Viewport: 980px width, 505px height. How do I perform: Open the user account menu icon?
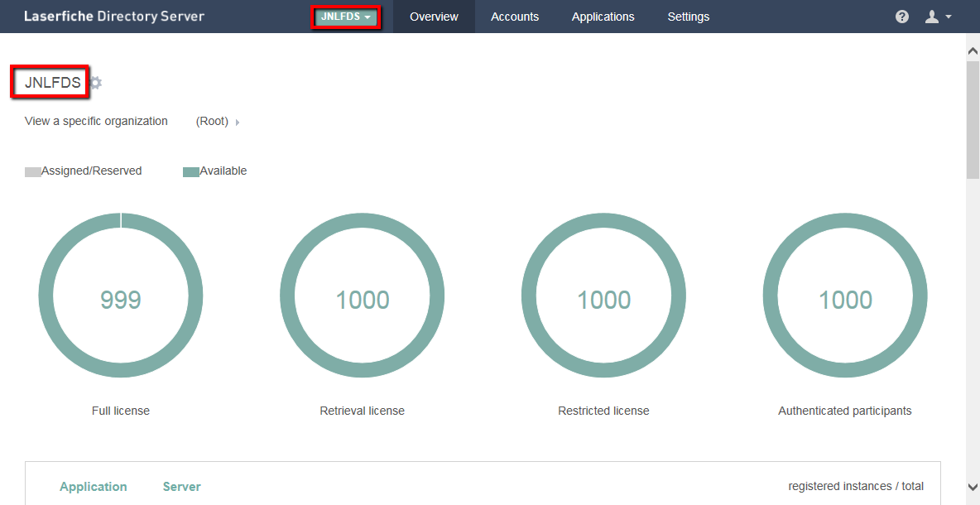pos(937,17)
